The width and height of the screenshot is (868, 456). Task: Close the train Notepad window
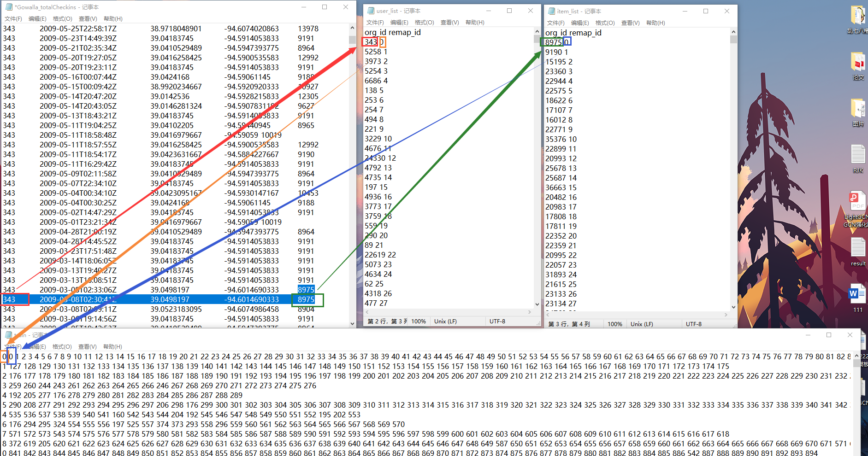(x=850, y=335)
